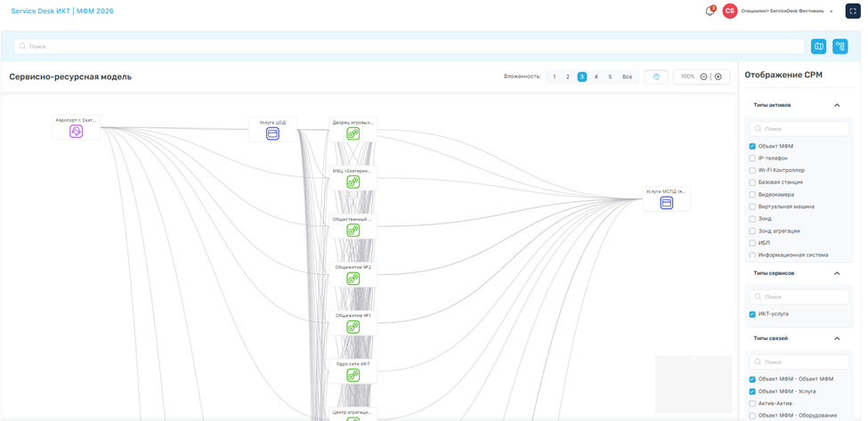Check the Wi-Fi Контроллер asset type
Screen dimensions: 868x421
point(752,170)
